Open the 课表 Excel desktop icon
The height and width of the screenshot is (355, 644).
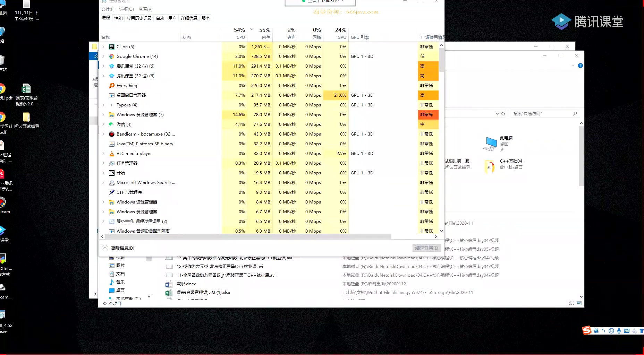[x=26, y=89]
